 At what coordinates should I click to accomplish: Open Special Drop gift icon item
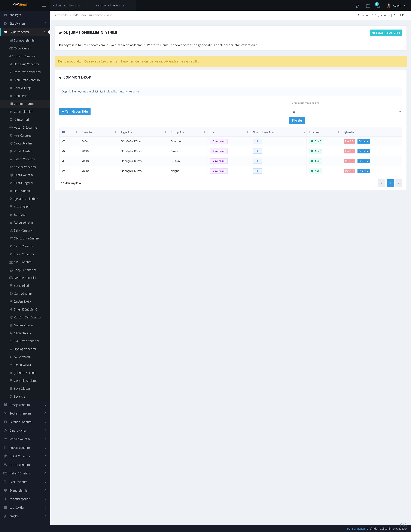point(22,88)
